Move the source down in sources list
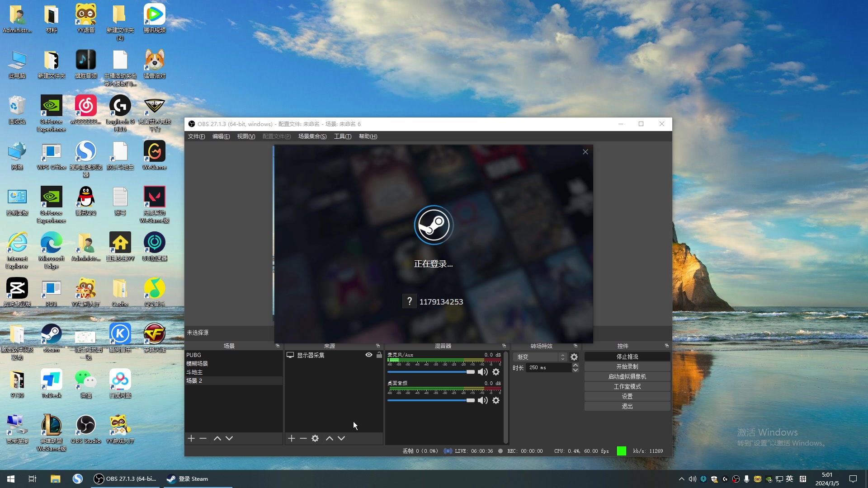The width and height of the screenshot is (868, 488). tap(341, 438)
